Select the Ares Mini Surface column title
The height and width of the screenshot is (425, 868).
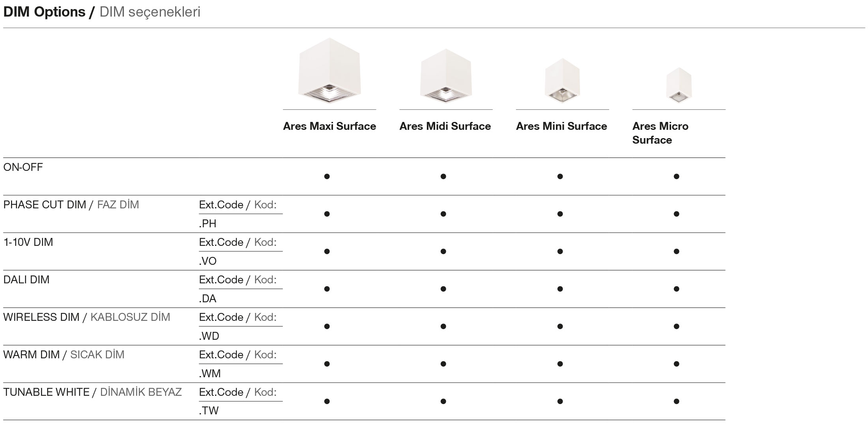pyautogui.click(x=561, y=126)
